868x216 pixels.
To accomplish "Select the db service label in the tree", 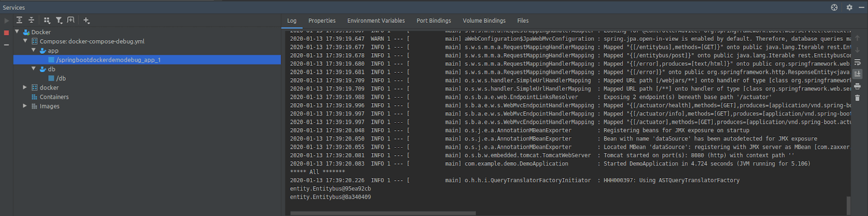I will coord(52,69).
